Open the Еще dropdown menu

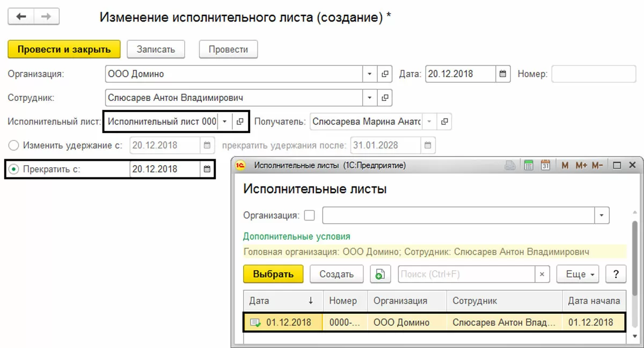point(577,274)
